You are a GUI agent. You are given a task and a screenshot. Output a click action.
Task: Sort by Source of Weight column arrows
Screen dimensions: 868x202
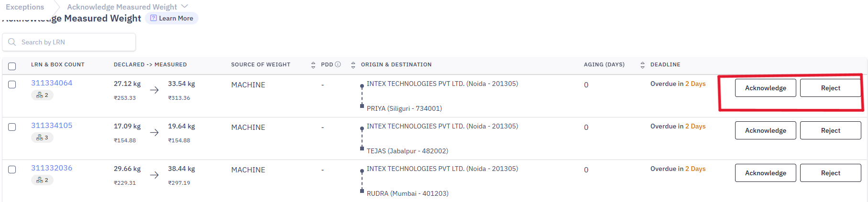point(313,65)
